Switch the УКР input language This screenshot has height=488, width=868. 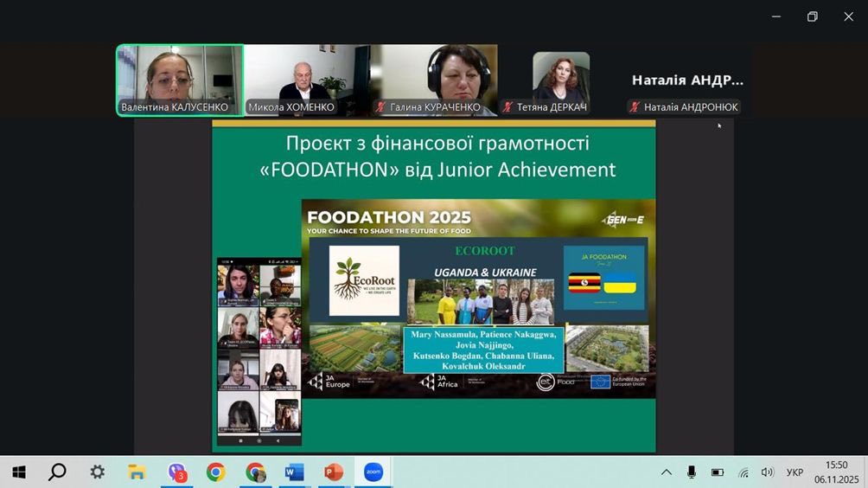point(795,472)
